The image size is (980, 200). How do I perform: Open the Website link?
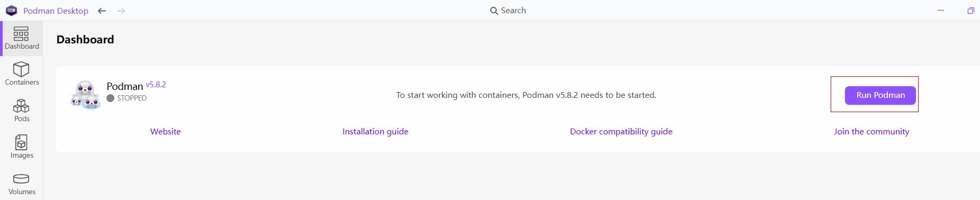[166, 131]
